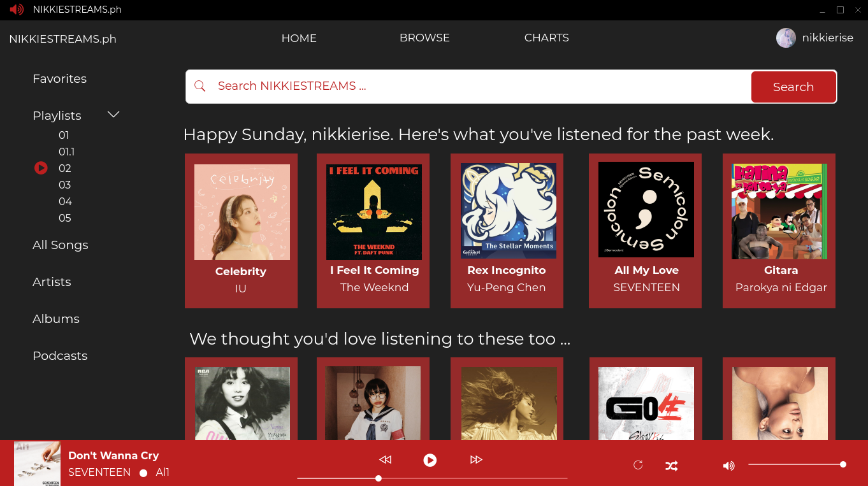Image resolution: width=868 pixels, height=486 pixels.
Task: Click the I Feel It Coming title
Action: [375, 270]
